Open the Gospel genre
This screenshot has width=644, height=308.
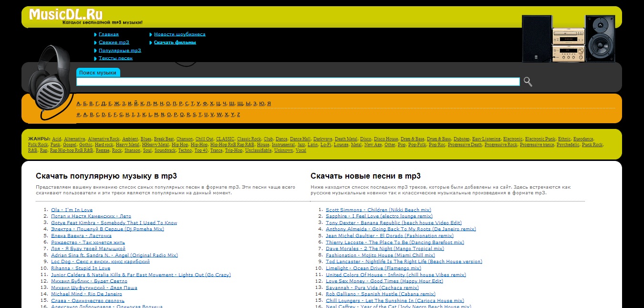[70, 144]
